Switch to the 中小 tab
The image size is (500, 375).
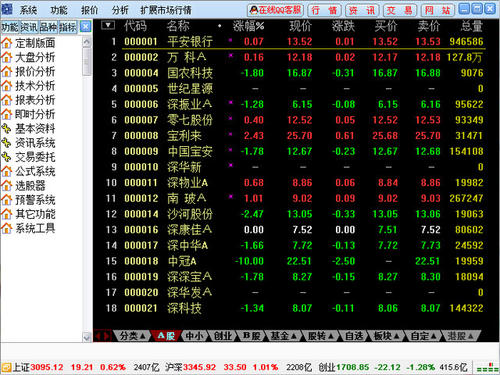pos(194,336)
